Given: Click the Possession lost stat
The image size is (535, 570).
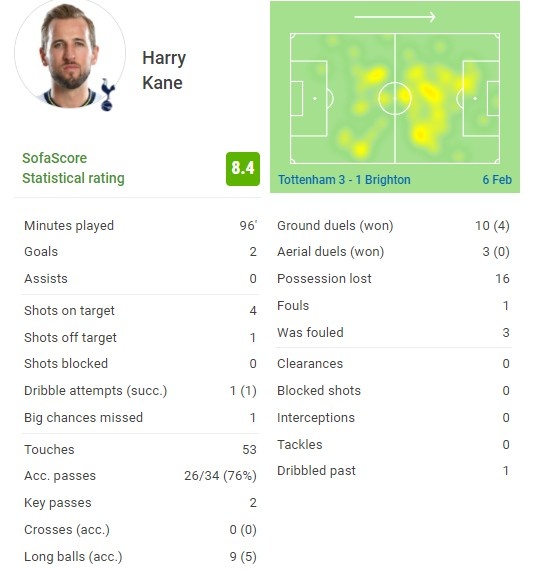Looking at the screenshot, I should pos(393,278).
